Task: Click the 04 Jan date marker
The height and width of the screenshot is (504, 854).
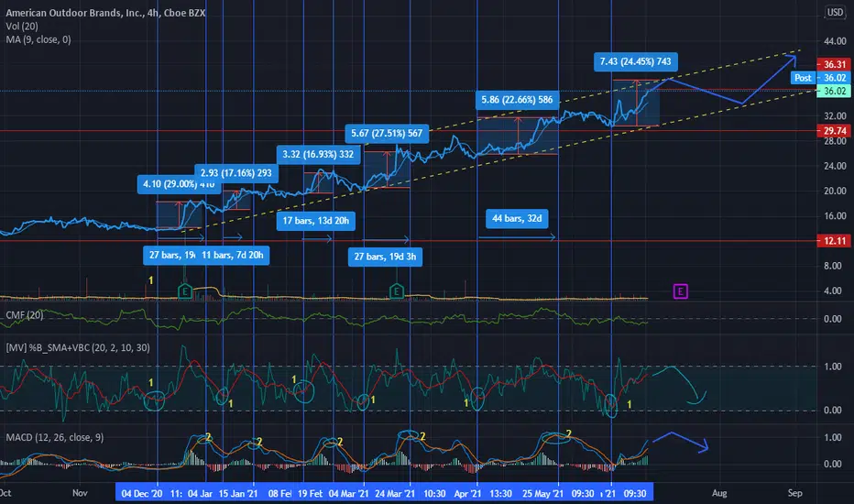Action: (200, 494)
